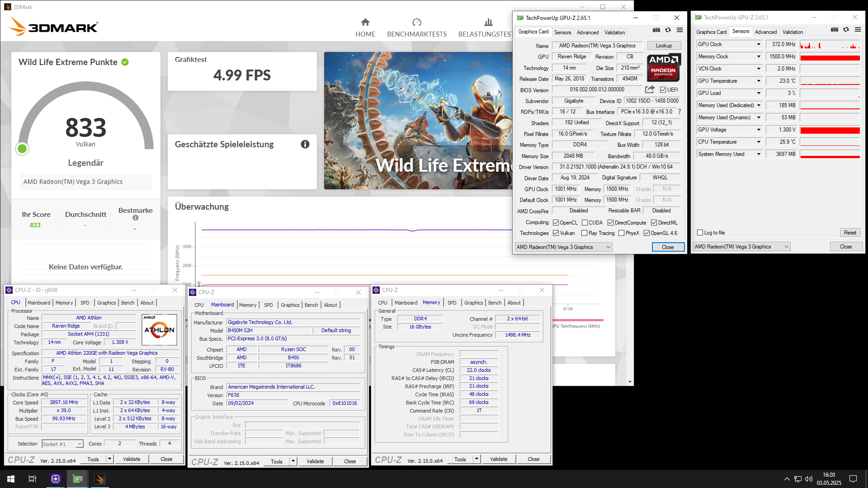Enable Log to file in GPU-Z Sensors
The width and height of the screenshot is (868, 488).
700,233
